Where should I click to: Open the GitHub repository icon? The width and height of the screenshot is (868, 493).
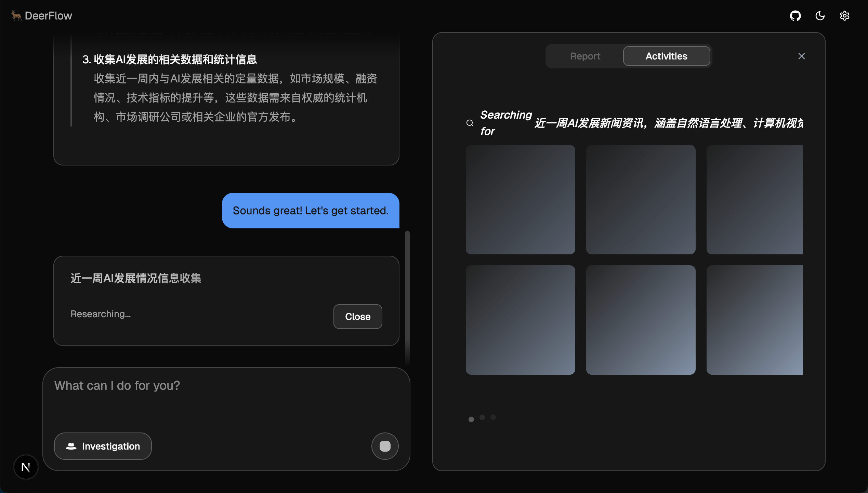(795, 16)
